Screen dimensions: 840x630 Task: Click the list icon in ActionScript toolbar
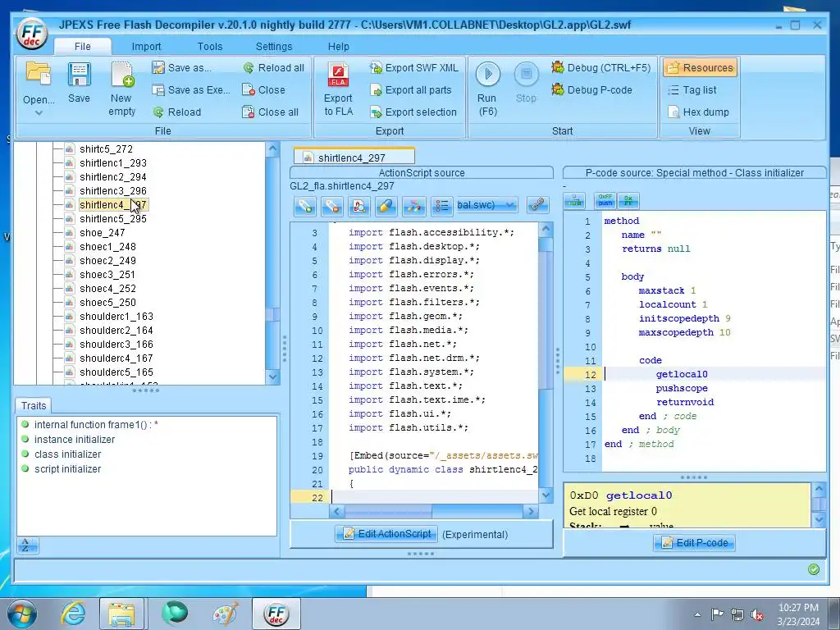(441, 205)
